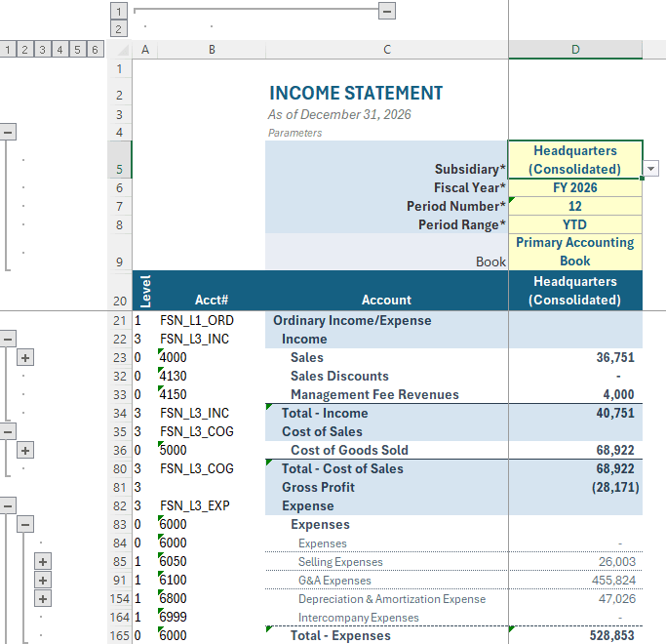Click the INCOME STATEMENT title
The height and width of the screenshot is (644, 666).
click(356, 93)
